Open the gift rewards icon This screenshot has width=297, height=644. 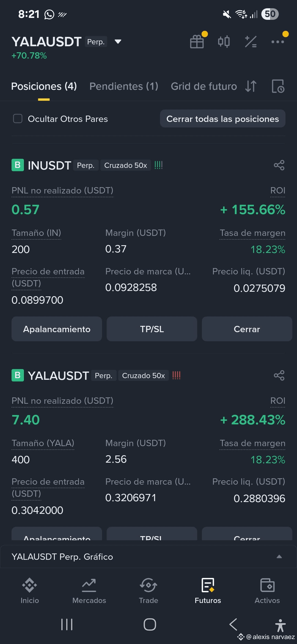coord(197,42)
